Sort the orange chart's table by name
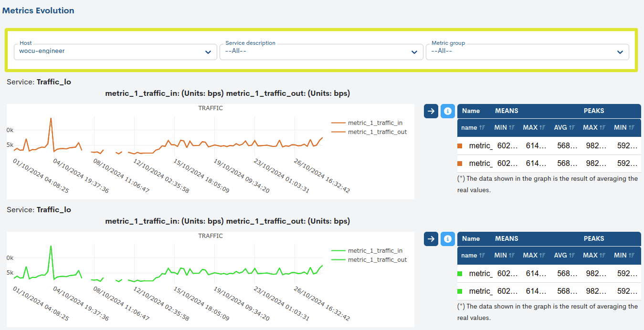The width and height of the screenshot is (644, 330). [473, 127]
